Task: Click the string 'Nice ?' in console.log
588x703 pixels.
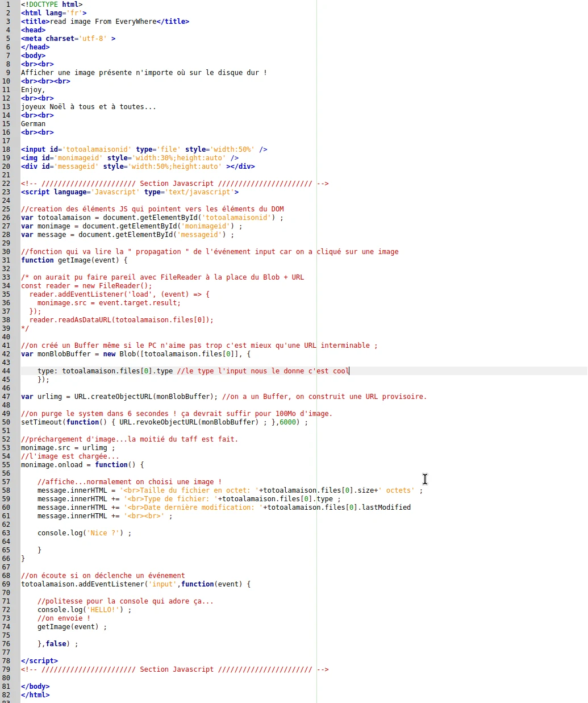Action: (x=103, y=533)
